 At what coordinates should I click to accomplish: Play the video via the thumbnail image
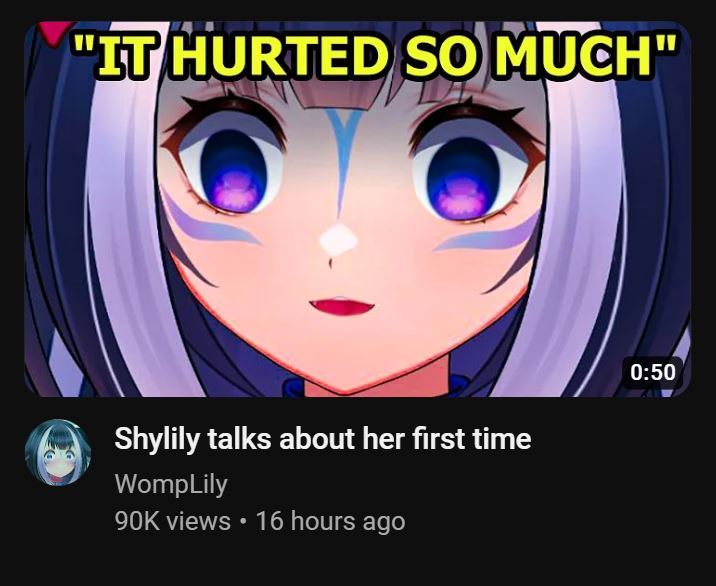tap(357, 209)
